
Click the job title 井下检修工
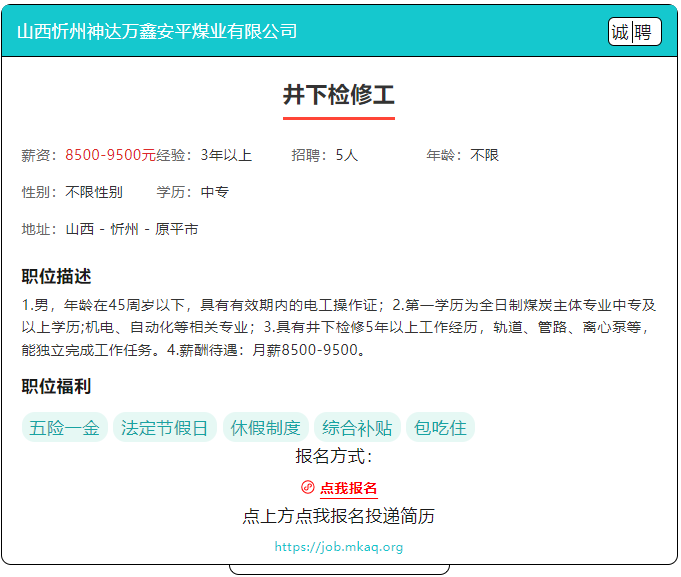tap(339, 95)
